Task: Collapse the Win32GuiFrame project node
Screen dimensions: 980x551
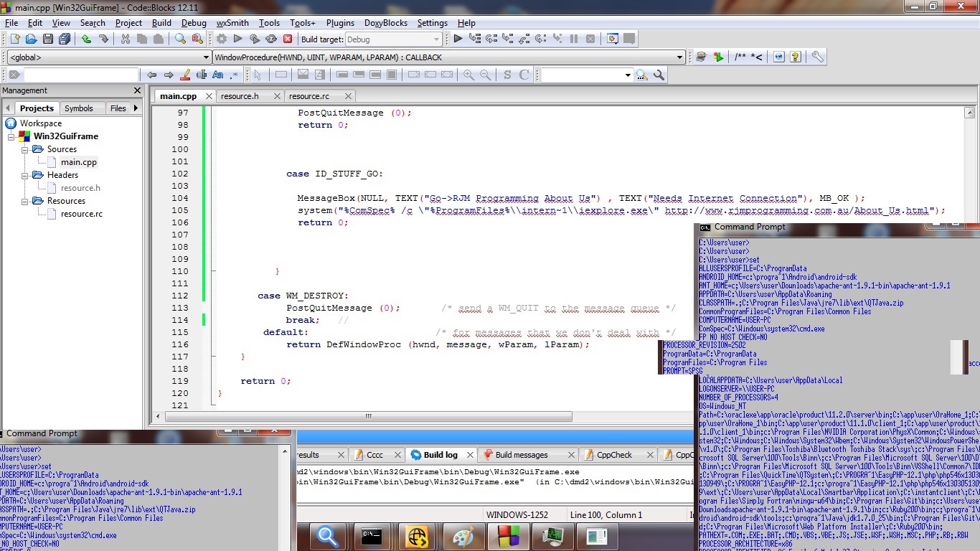Action: click(x=11, y=136)
